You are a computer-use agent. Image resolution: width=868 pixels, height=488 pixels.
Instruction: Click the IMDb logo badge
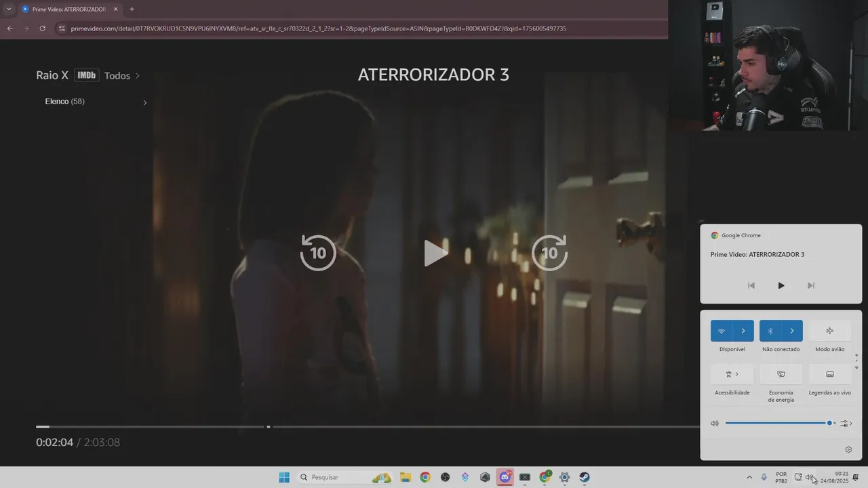pyautogui.click(x=86, y=75)
